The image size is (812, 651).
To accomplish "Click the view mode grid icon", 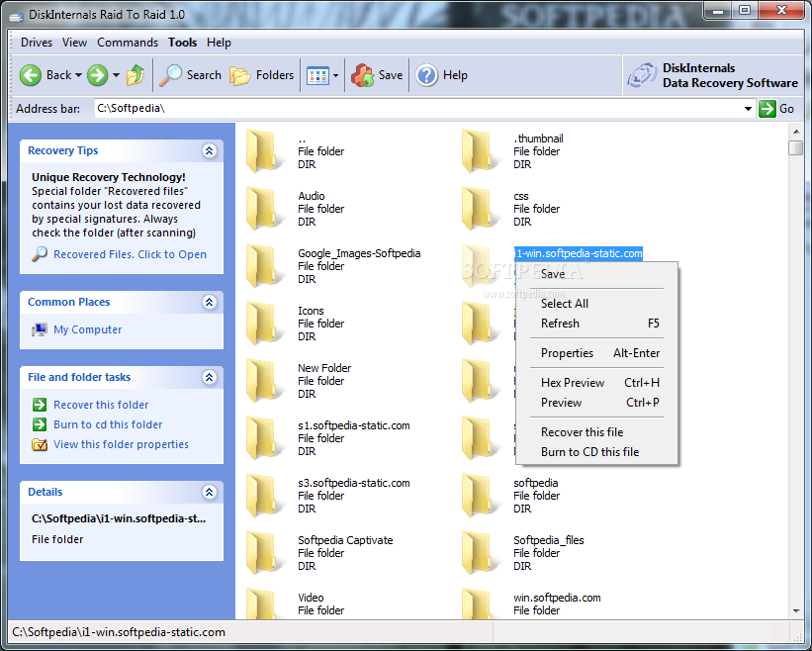I will [317, 76].
